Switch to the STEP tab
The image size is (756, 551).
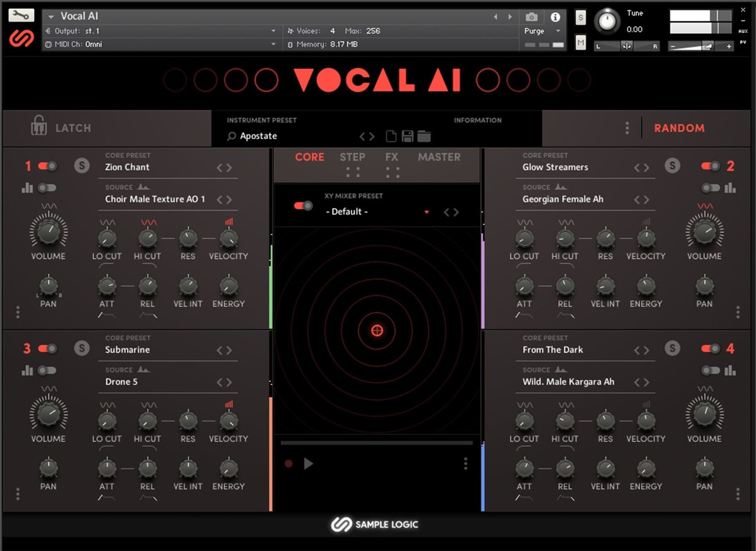coord(353,157)
